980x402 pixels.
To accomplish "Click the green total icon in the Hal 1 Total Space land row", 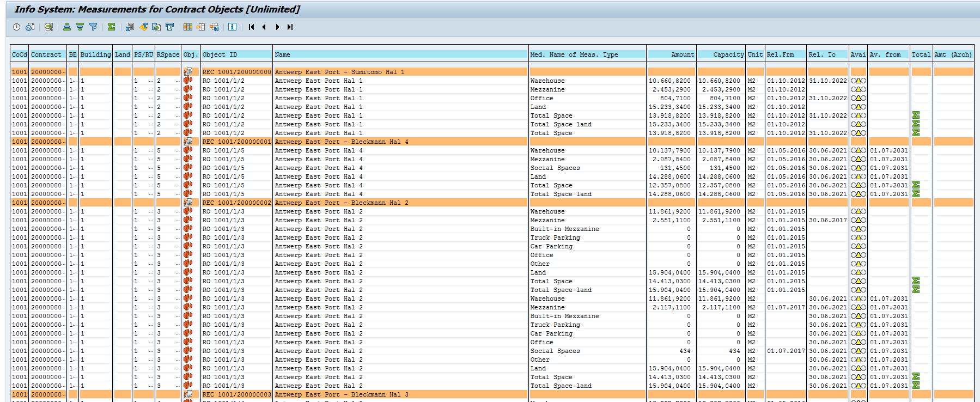I will 916,124.
